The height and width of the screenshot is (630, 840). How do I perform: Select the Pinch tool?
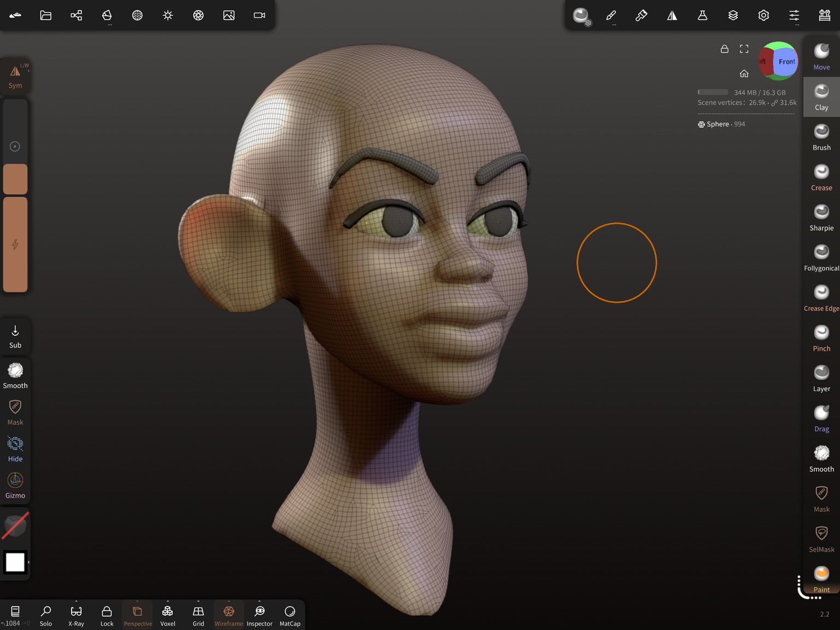(x=821, y=338)
